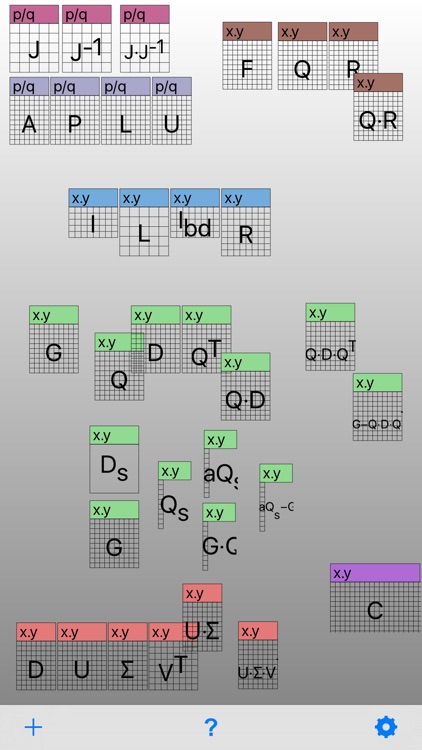Select the purple-header L matrix tile
The image size is (422, 750).
pyautogui.click(x=126, y=111)
